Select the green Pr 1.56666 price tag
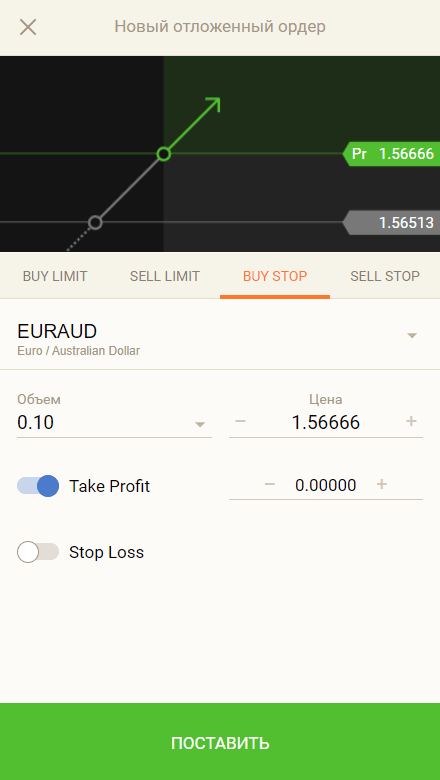 pos(391,154)
